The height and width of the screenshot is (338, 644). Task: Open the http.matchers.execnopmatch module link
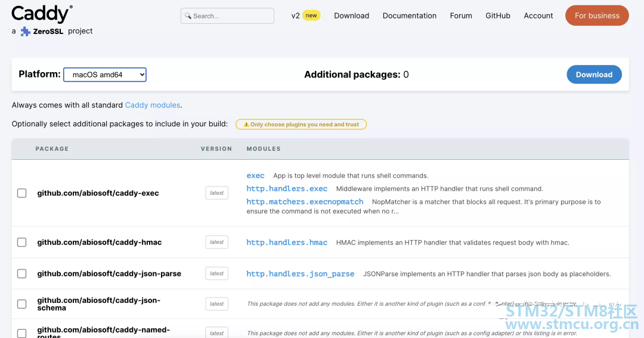pyautogui.click(x=305, y=202)
